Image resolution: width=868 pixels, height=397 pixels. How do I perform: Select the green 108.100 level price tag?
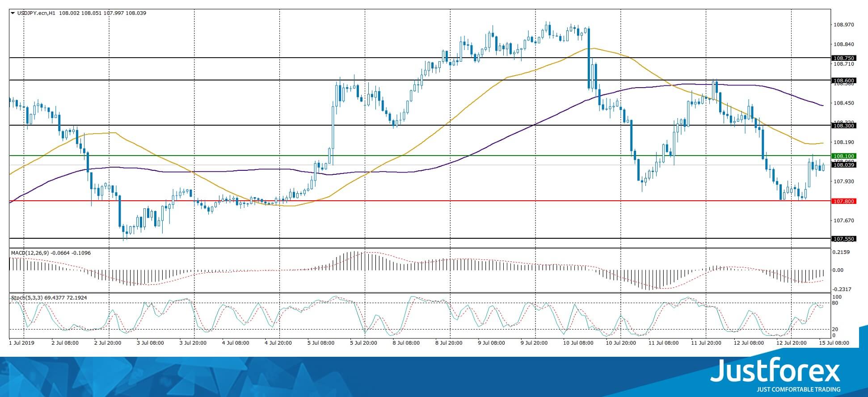[843, 156]
